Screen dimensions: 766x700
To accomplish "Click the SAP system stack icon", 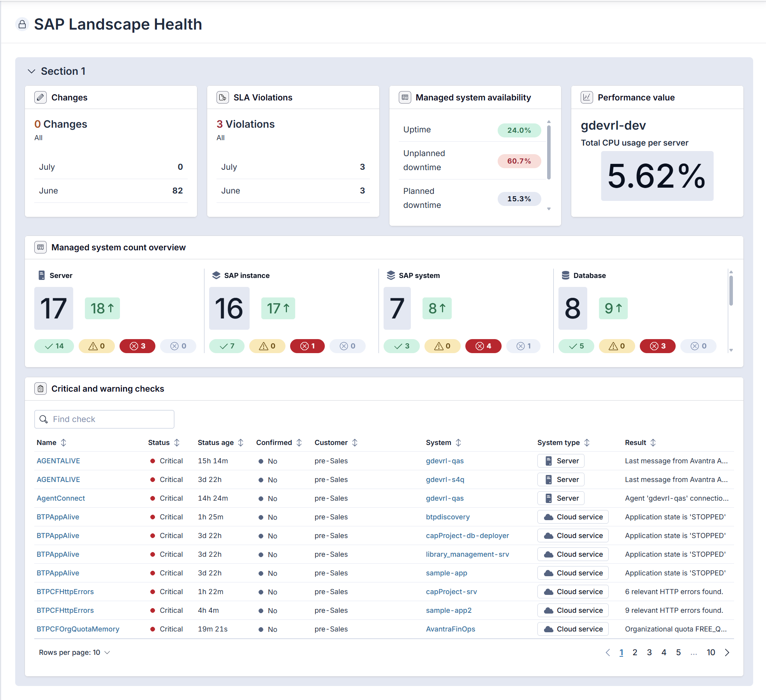I will (x=391, y=275).
